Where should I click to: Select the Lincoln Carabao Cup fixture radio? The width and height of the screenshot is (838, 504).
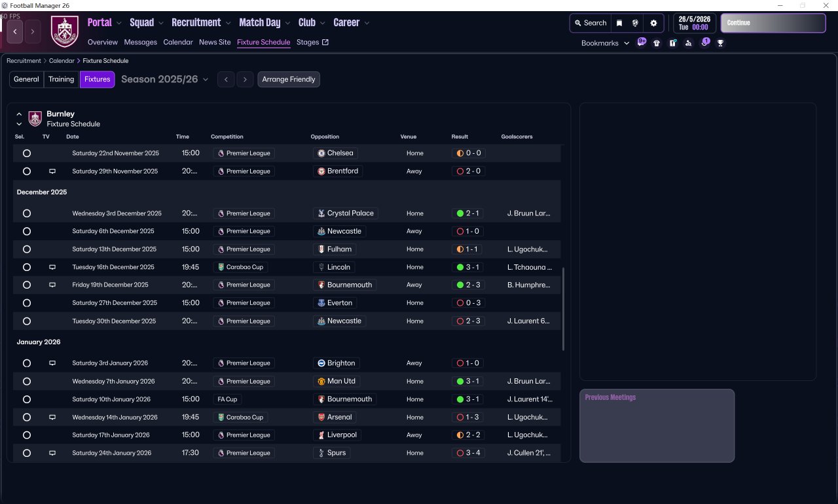[x=27, y=267]
